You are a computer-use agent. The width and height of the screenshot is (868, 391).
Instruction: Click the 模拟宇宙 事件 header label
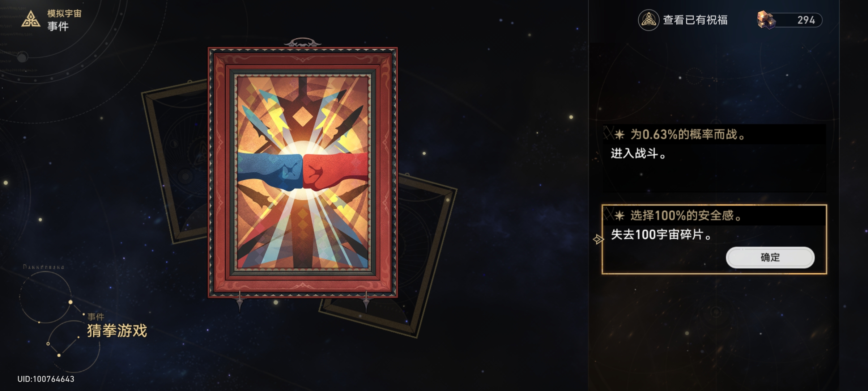point(64,20)
